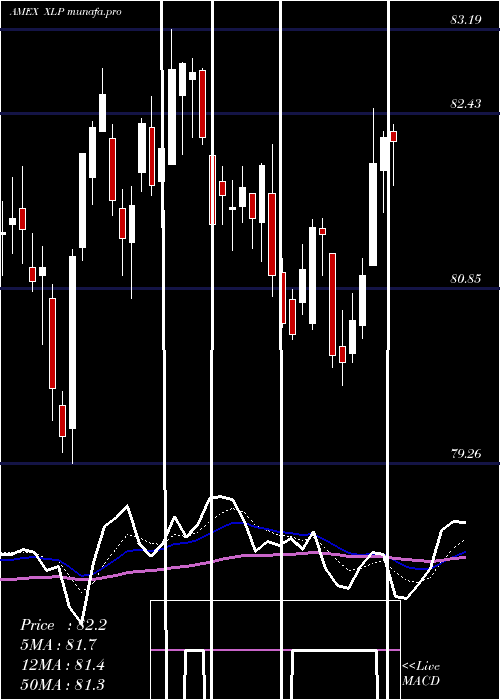500x700 pixels.
Task: Click the 83.19 price level label
Action: (466, 20)
